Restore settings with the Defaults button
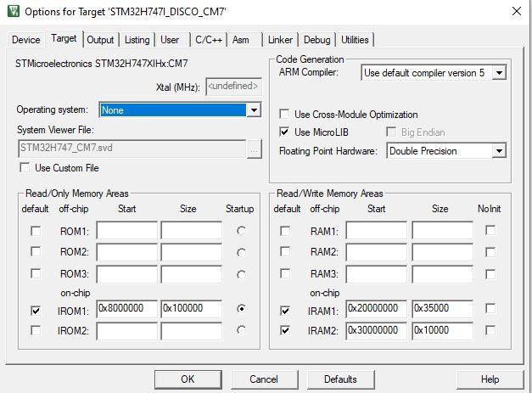532x393 pixels. 340,379
